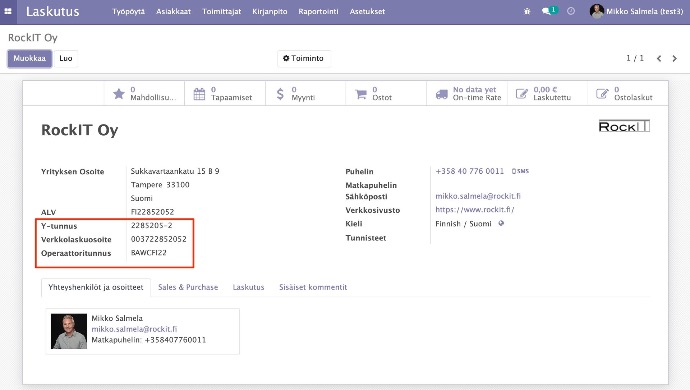Open the conversations chat icon
Image resolution: width=690 pixels, height=390 pixels.
click(546, 11)
